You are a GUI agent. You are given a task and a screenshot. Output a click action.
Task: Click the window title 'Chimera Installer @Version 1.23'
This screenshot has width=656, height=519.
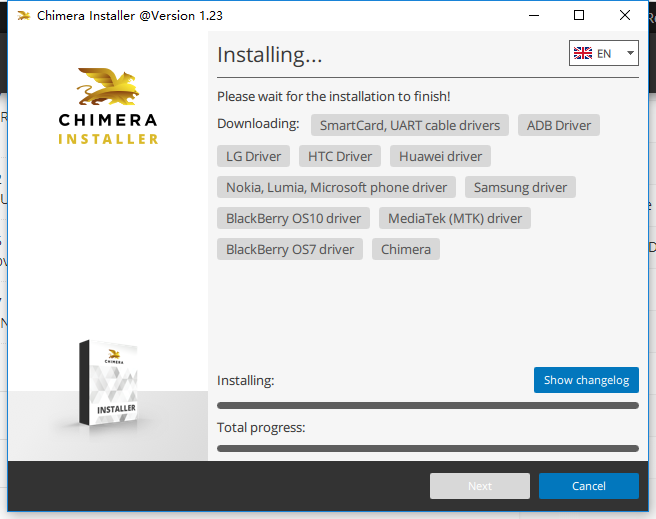coord(130,16)
